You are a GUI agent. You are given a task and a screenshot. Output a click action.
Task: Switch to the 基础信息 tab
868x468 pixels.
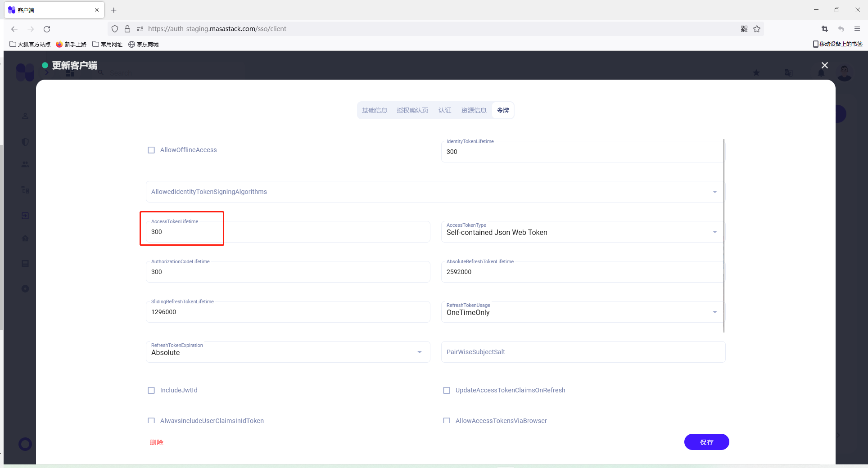(x=375, y=110)
